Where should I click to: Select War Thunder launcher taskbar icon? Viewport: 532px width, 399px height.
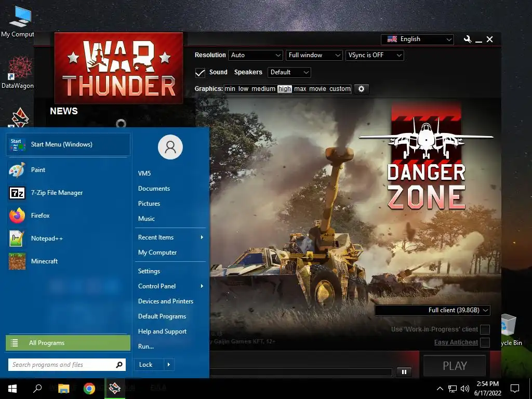point(115,388)
